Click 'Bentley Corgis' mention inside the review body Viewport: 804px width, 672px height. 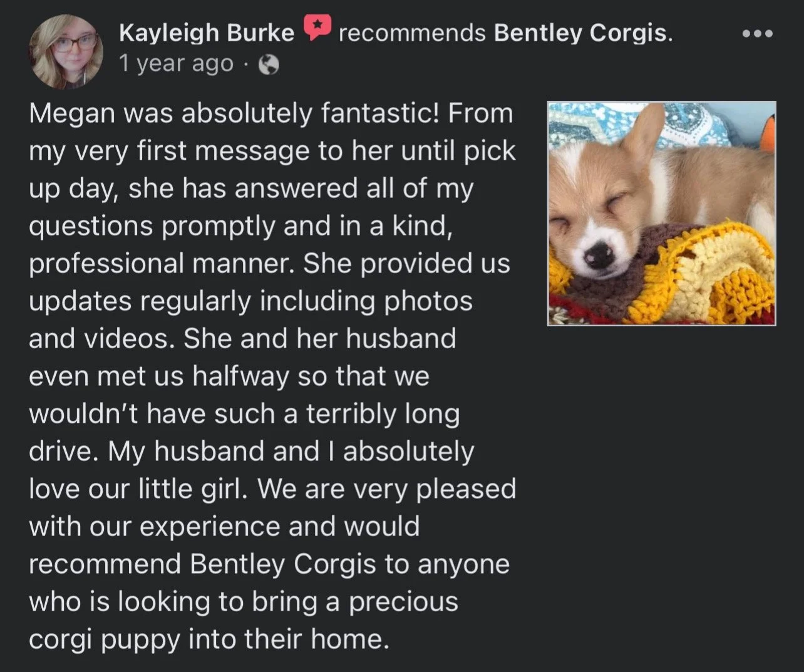click(x=283, y=564)
